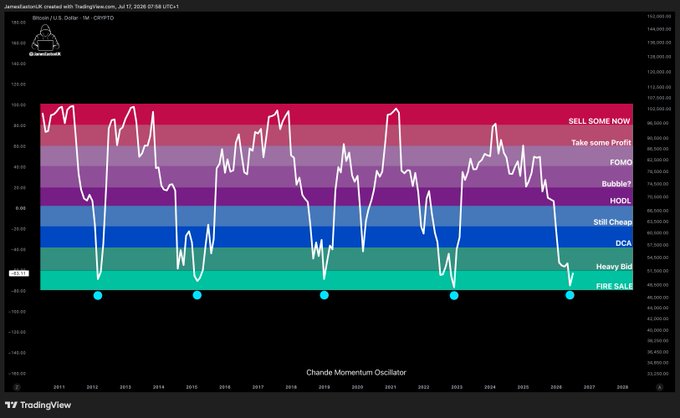Click the JamesEastonUK created with TradingView header
Screen dimensions: 680x418
coord(92,7)
